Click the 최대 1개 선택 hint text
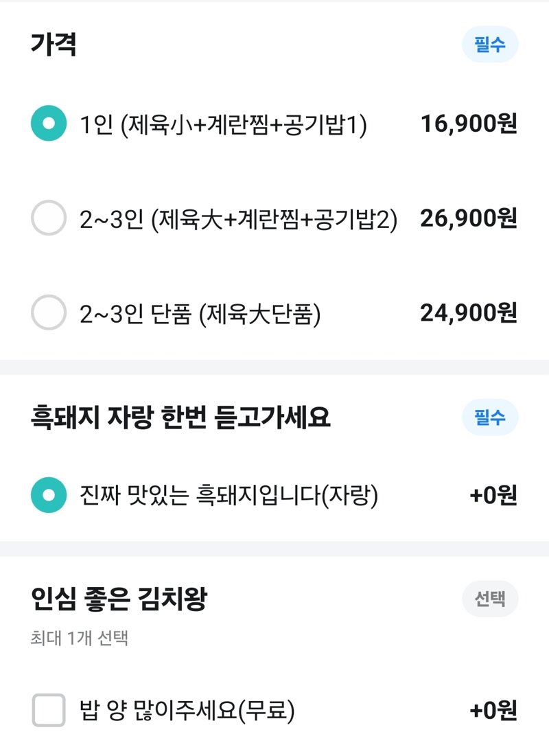Viewport: 549px width, 756px height. (79, 638)
